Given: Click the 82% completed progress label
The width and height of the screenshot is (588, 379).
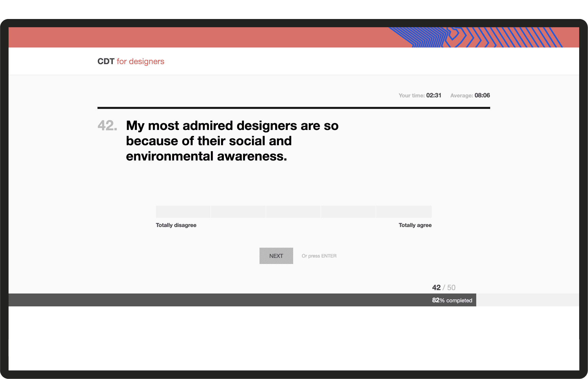Looking at the screenshot, I should 452,300.
